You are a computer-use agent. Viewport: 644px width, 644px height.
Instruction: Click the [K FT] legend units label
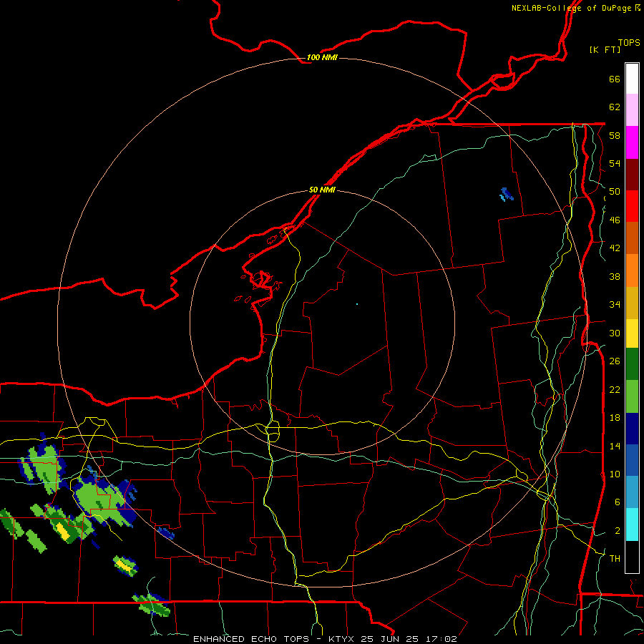point(605,49)
